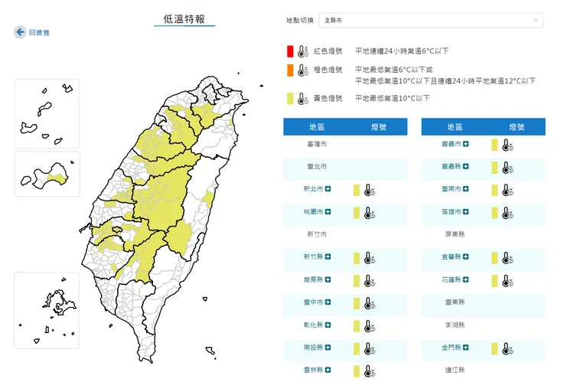This screenshot has height=392, width=574.
Task: Expand the 南投縣 row plus icon
Action: [x=328, y=348]
